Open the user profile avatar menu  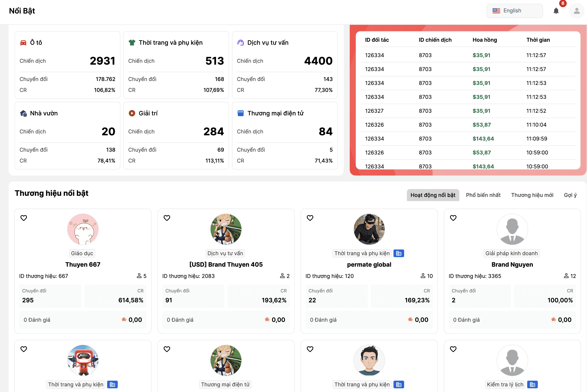576,11
